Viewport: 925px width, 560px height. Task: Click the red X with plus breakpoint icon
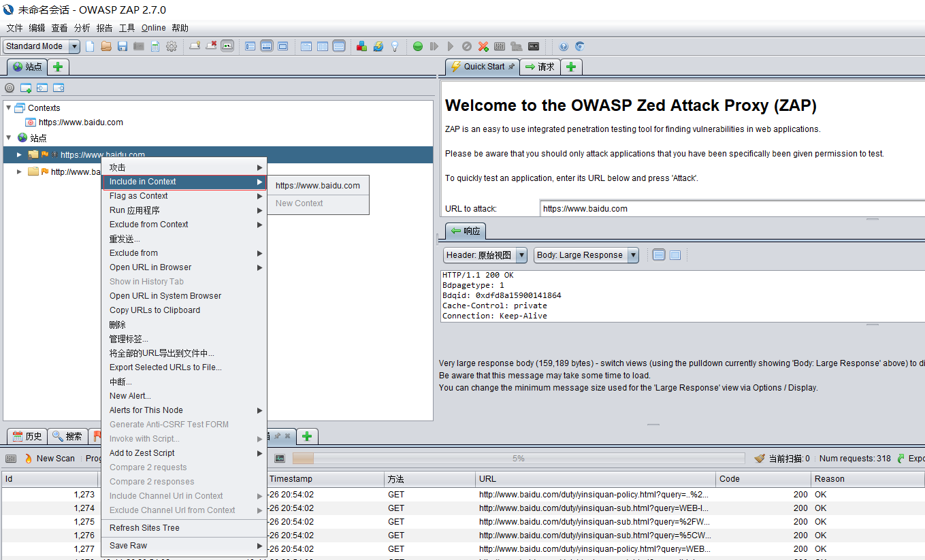483,46
